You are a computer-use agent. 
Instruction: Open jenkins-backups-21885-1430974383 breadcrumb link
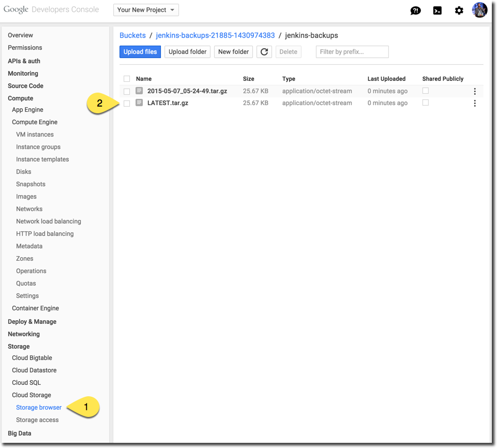point(215,35)
